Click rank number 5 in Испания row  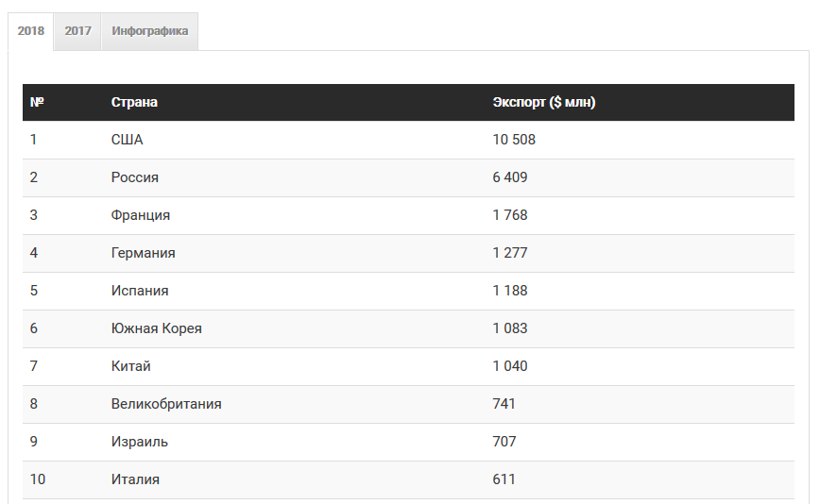tap(33, 291)
